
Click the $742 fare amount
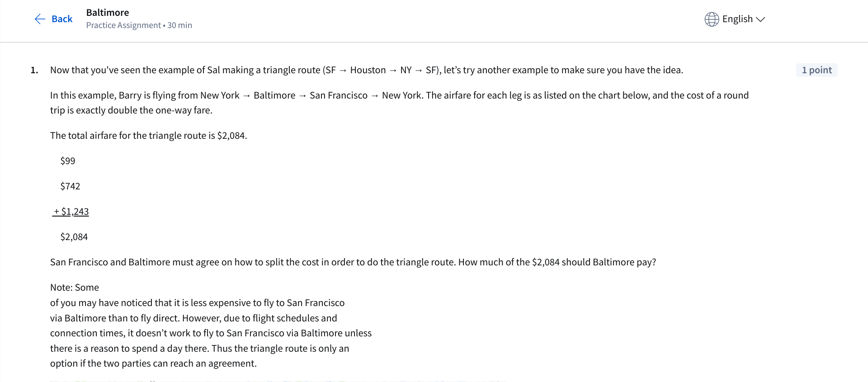[70, 186]
